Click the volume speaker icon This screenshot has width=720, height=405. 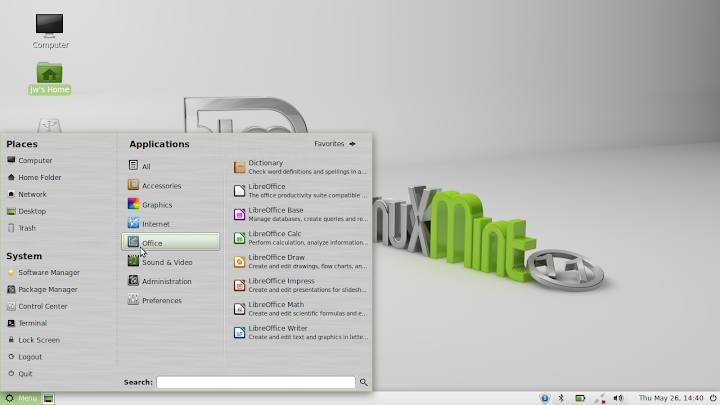[x=619, y=398]
